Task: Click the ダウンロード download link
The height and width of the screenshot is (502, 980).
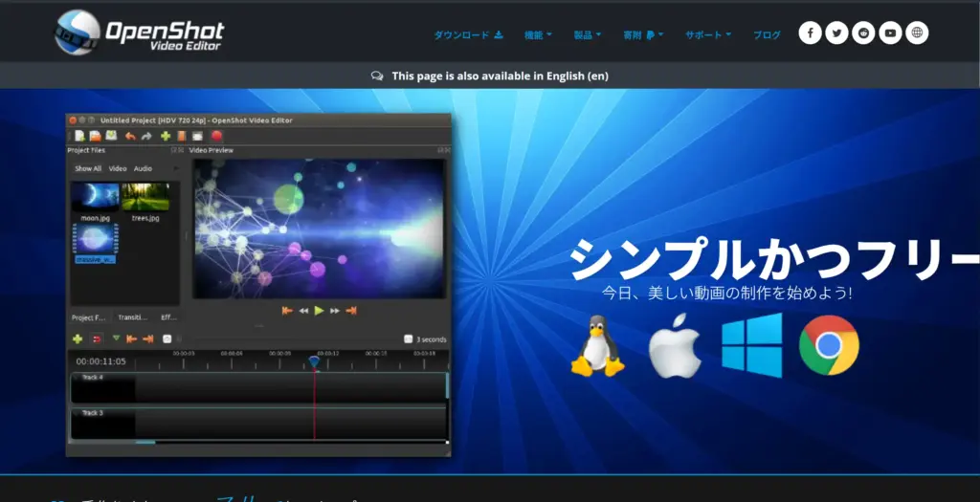Action: point(468,35)
